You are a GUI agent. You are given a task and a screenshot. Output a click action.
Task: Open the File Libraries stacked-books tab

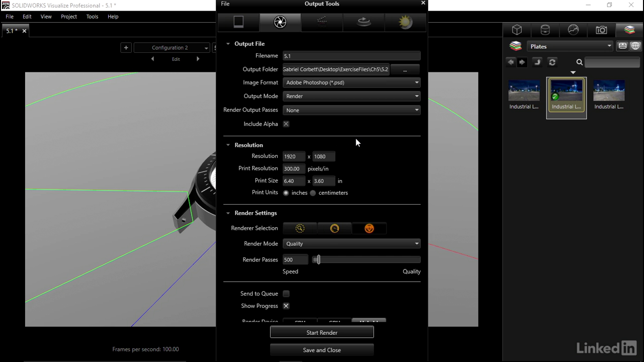629,30
